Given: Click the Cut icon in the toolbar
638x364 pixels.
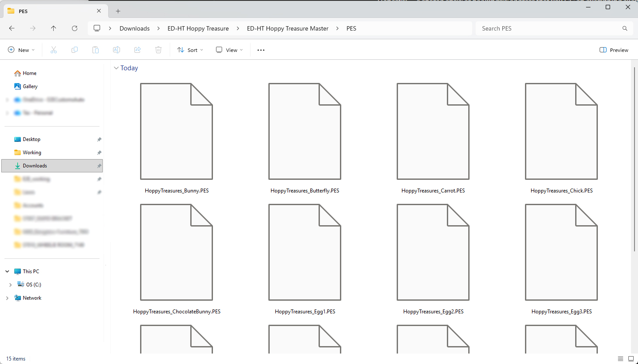Looking at the screenshot, I should click(54, 50).
